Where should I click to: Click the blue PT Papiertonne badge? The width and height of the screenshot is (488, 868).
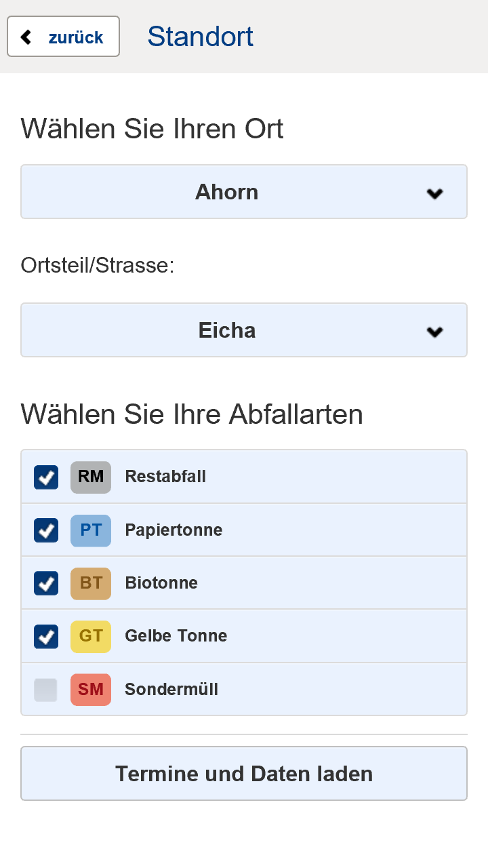[x=91, y=530]
